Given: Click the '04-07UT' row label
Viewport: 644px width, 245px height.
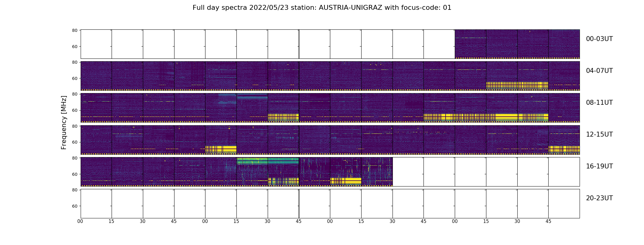Looking at the screenshot, I should click(599, 71).
